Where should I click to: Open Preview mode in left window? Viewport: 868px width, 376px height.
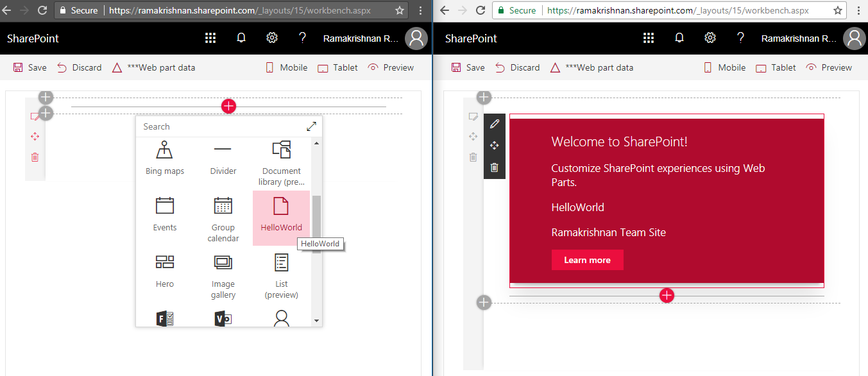pyautogui.click(x=391, y=67)
